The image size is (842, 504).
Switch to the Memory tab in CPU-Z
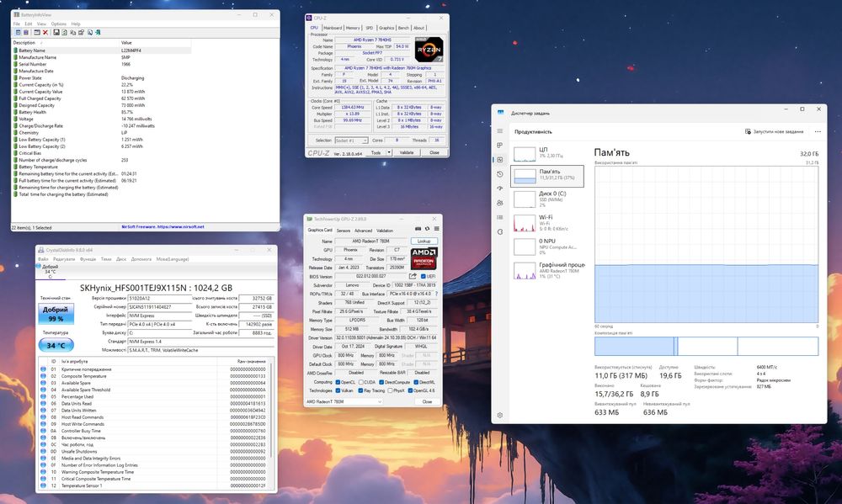tap(353, 28)
